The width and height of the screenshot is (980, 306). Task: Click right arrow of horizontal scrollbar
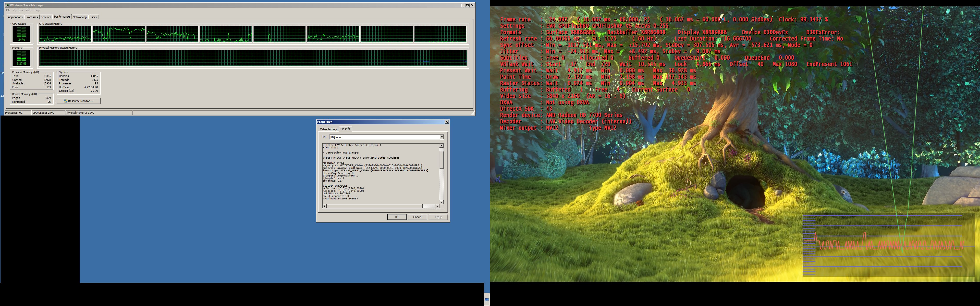pos(437,206)
